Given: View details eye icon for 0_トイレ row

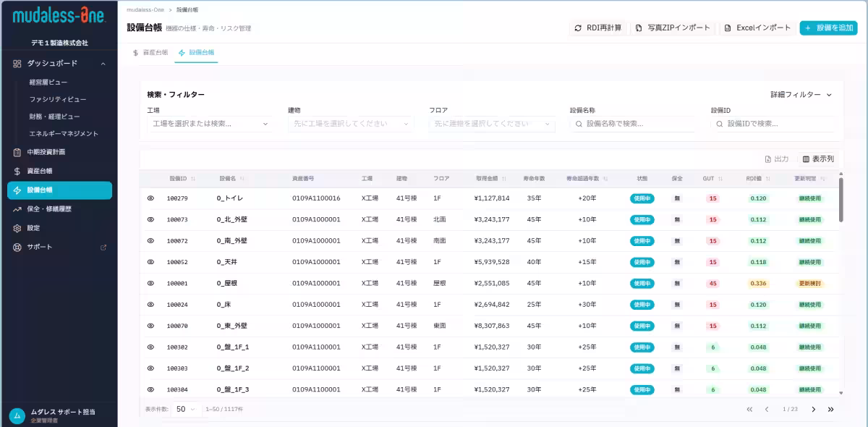Looking at the screenshot, I should click(x=150, y=198).
